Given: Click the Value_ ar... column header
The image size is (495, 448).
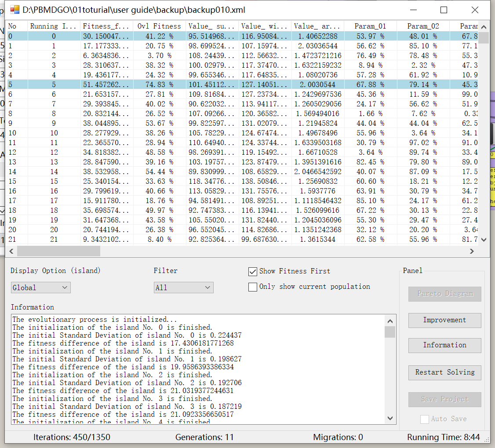Looking at the screenshot, I should pyautogui.click(x=317, y=26).
